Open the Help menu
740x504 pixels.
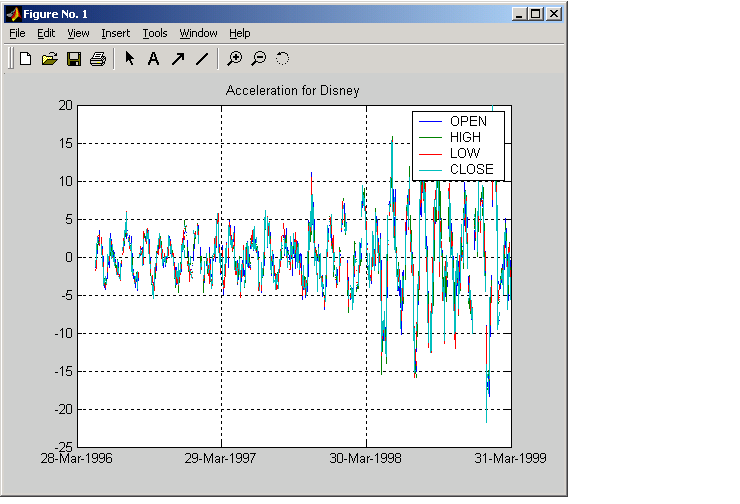(x=240, y=34)
